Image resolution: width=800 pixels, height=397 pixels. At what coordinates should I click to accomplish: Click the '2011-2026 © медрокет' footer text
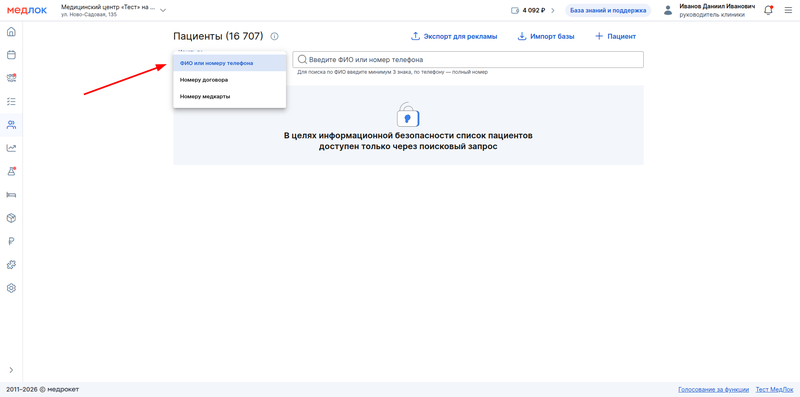pyautogui.click(x=42, y=389)
